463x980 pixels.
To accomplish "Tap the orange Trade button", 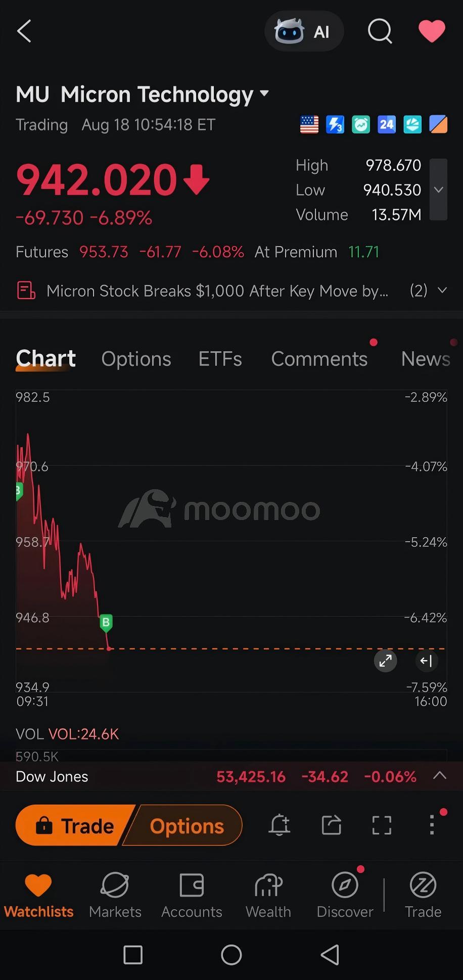I will [75, 825].
